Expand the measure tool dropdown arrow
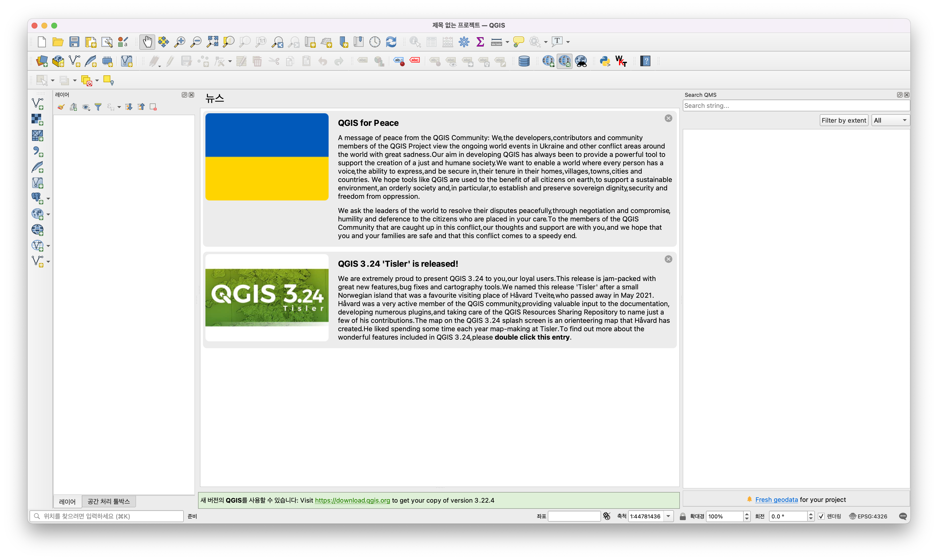Viewport: 938px width, 560px height. 507,42
